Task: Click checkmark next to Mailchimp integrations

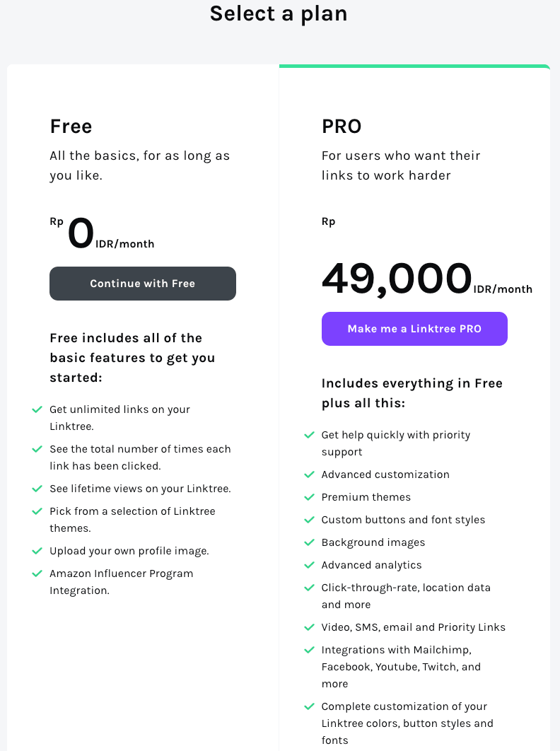Action: (309, 650)
